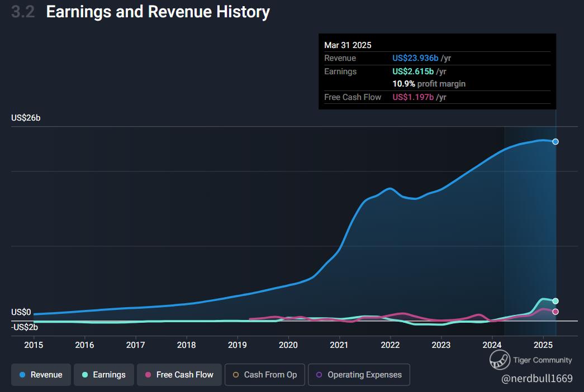Click the US$26b y-axis label
Screen dimensions: 584x392
[26, 118]
